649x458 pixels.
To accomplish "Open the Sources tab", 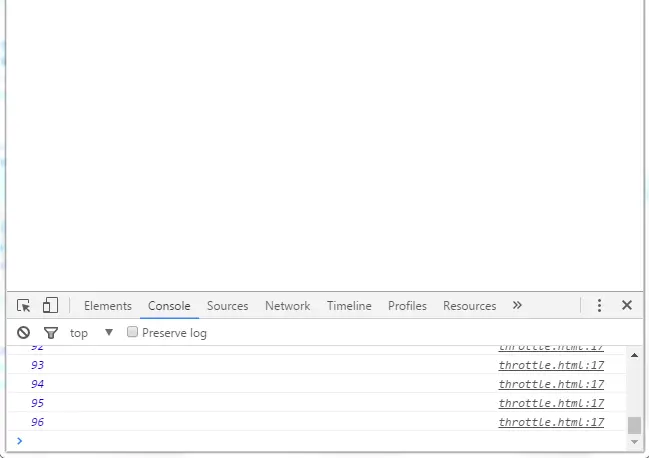I will tap(228, 306).
